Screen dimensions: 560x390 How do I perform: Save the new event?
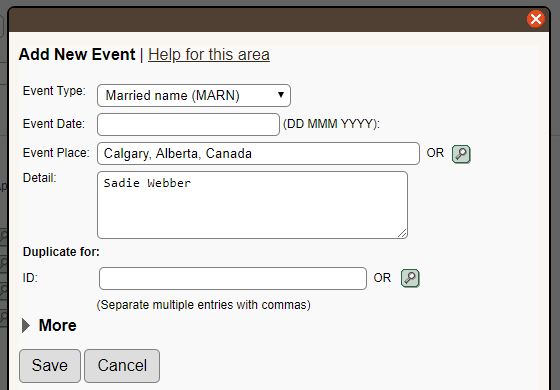pyautogui.click(x=50, y=366)
